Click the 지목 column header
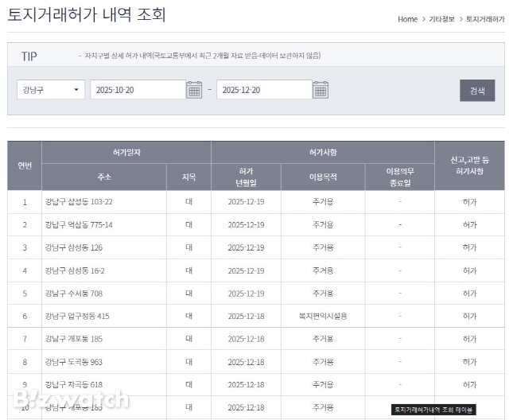The width and height of the screenshot is (513, 420). coord(188,177)
